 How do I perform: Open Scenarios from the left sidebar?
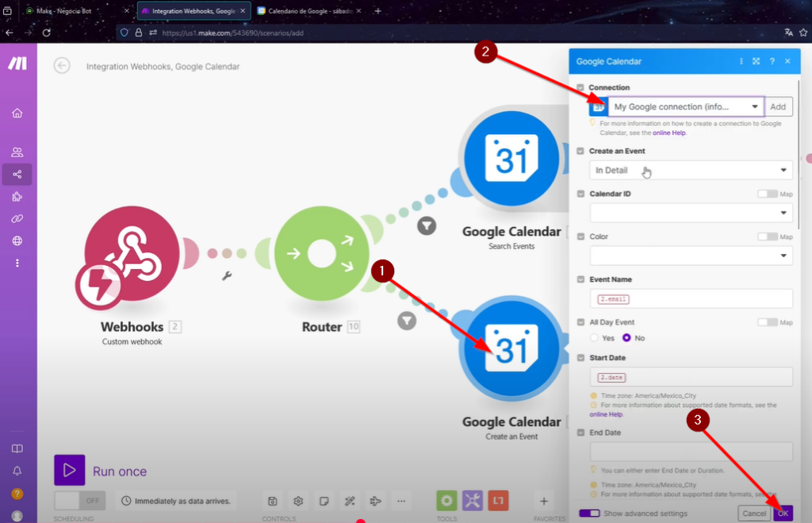pyautogui.click(x=17, y=174)
